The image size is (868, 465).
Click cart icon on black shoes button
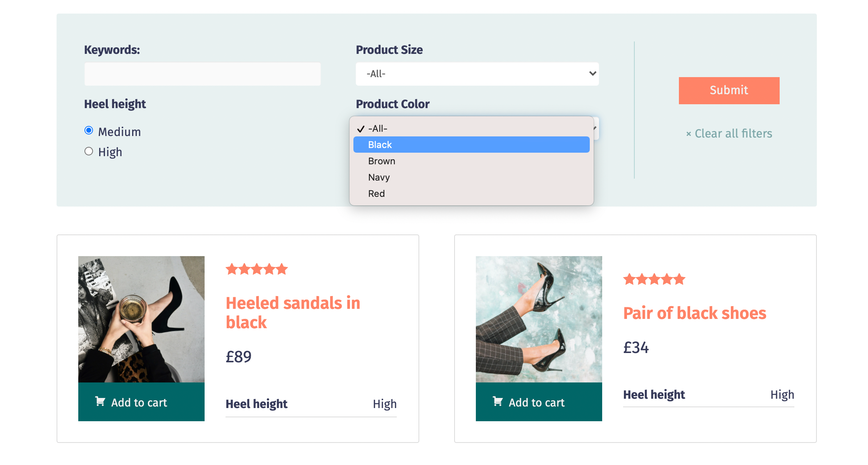pos(498,401)
